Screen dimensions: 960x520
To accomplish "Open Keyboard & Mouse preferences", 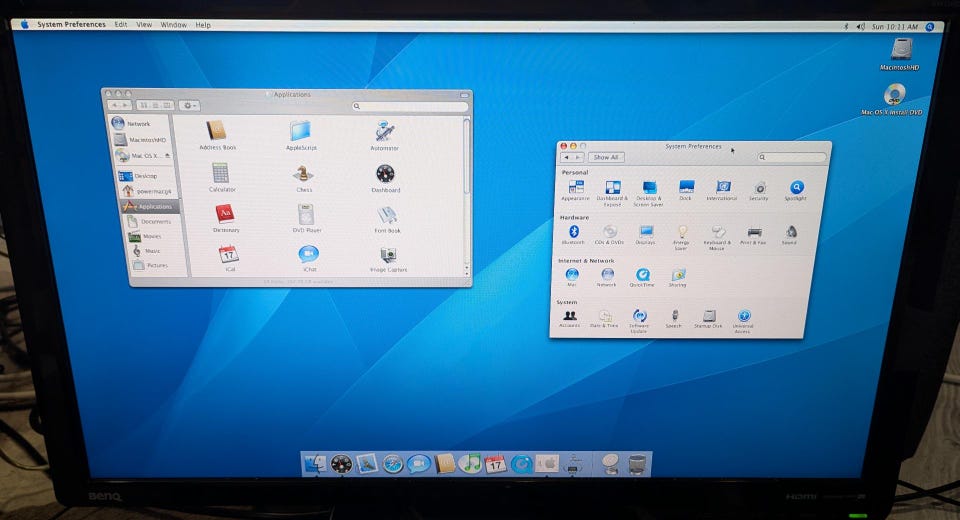I will [x=718, y=237].
